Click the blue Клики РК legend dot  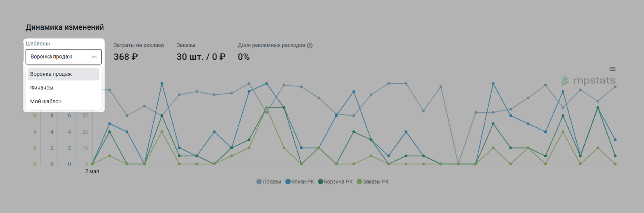click(x=288, y=182)
